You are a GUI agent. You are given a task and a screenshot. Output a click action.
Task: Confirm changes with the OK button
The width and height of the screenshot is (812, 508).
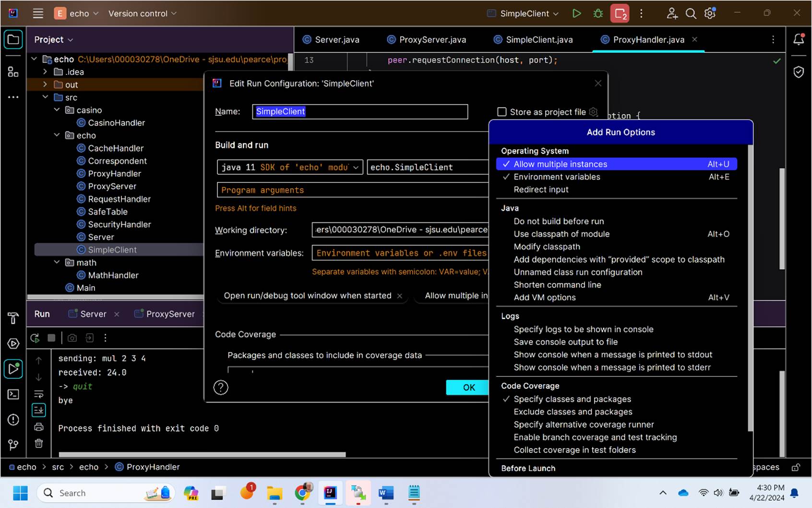(x=468, y=387)
